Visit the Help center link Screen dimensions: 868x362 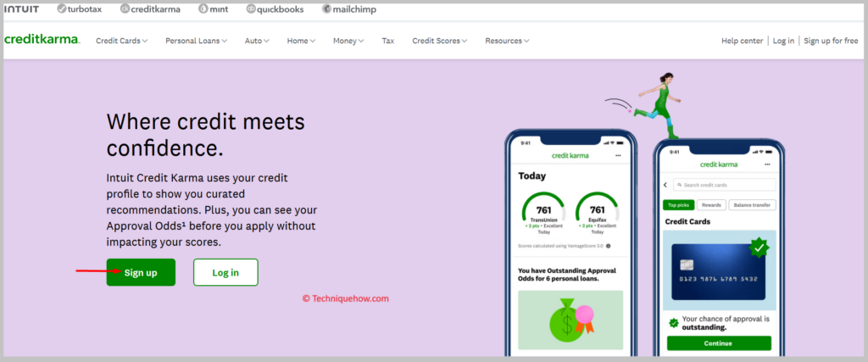[x=742, y=41]
